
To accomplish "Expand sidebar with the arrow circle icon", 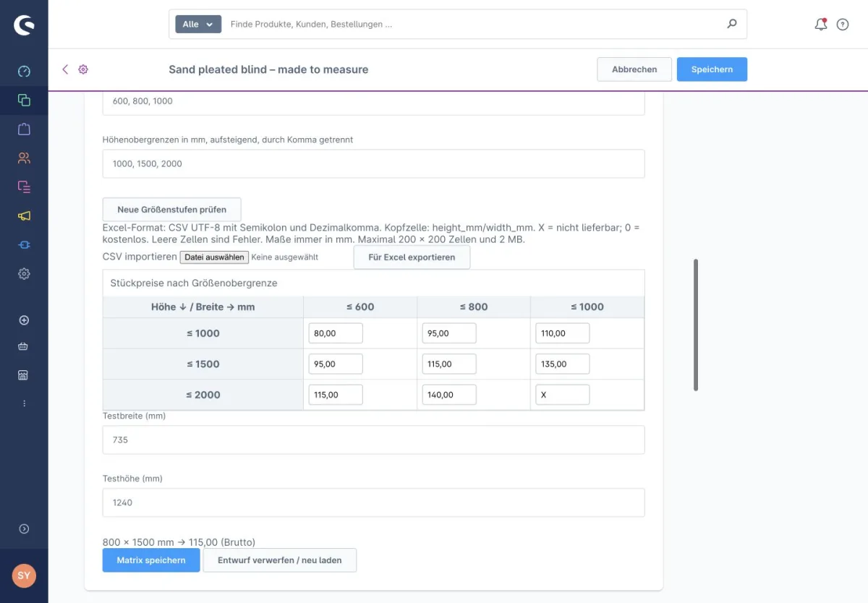I will [24, 529].
